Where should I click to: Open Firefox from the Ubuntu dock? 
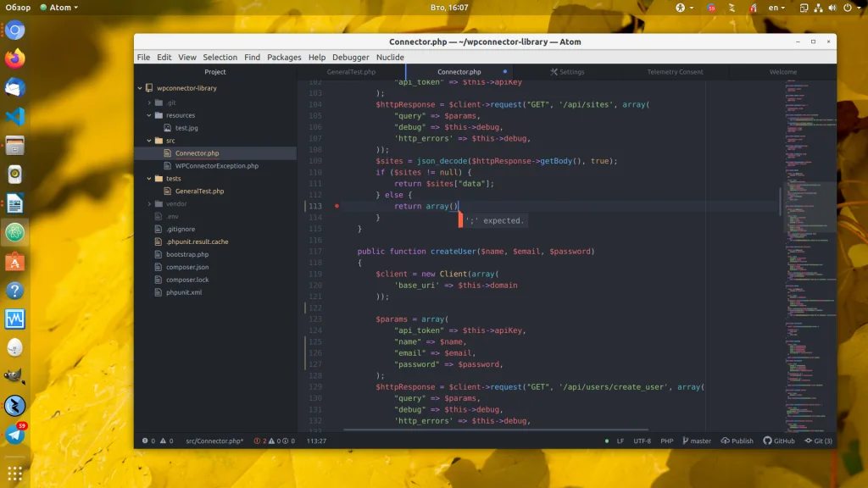(15, 59)
